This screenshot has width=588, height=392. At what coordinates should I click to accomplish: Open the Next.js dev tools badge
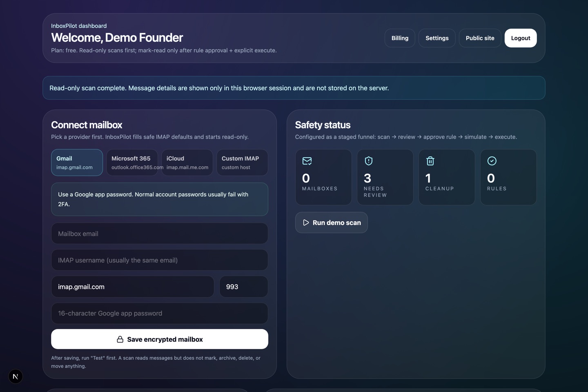[x=16, y=376]
